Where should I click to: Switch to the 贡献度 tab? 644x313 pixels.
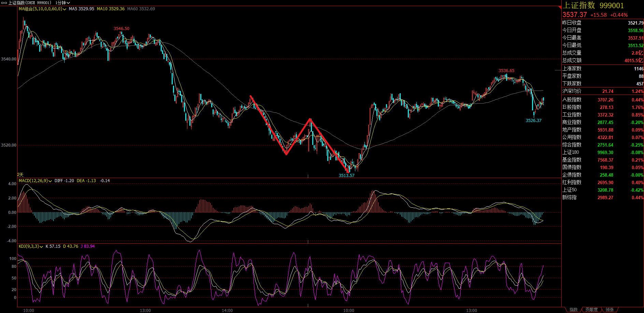click(591, 310)
